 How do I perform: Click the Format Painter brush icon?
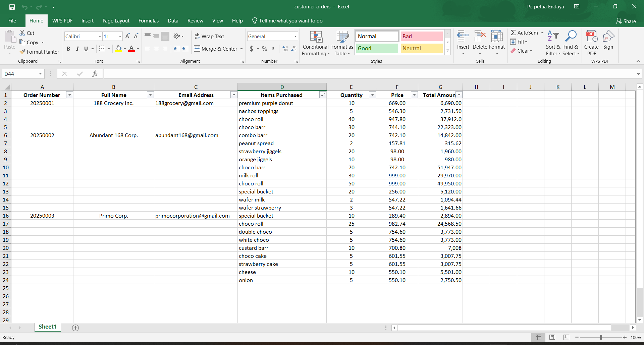[x=22, y=52]
